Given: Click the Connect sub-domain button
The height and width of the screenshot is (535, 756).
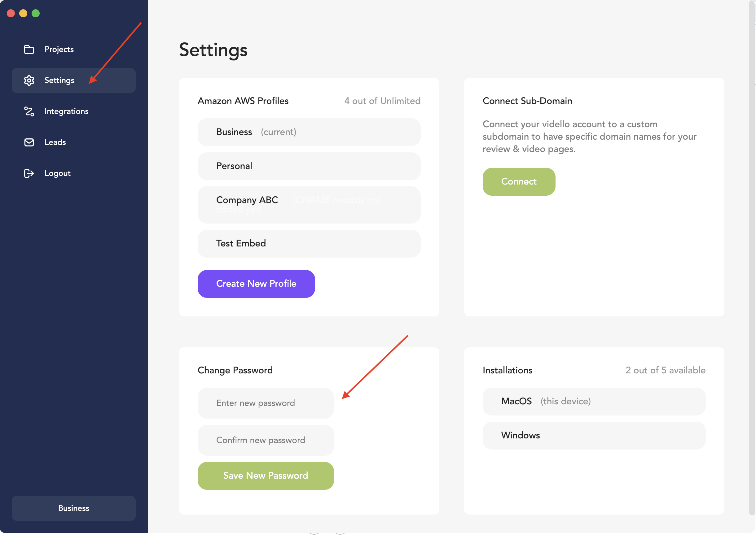Looking at the screenshot, I should [x=519, y=181].
